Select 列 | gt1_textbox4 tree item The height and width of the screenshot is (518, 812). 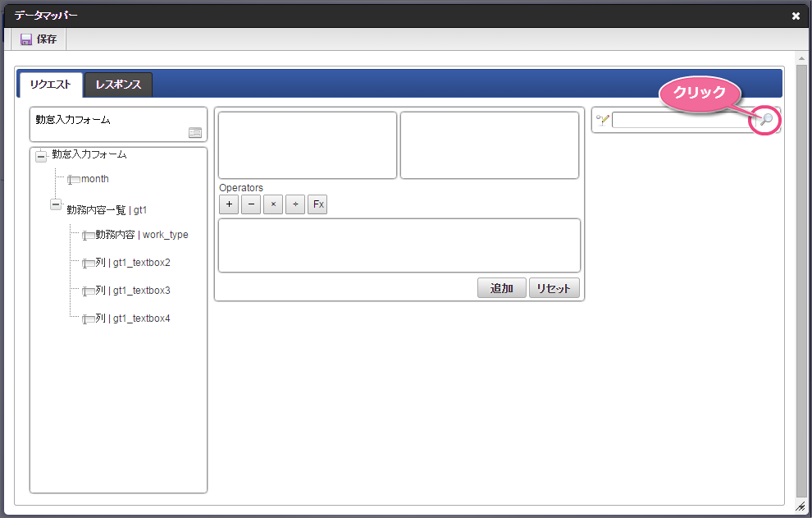[133, 319]
